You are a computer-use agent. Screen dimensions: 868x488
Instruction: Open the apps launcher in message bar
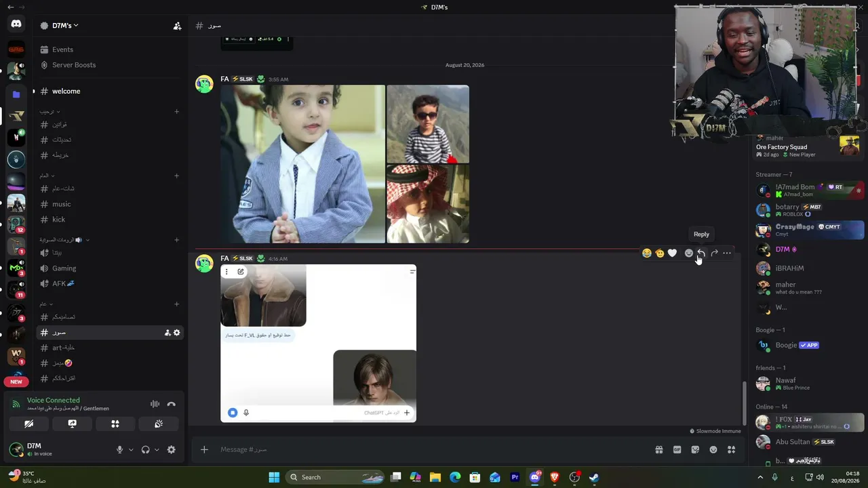coord(731,449)
